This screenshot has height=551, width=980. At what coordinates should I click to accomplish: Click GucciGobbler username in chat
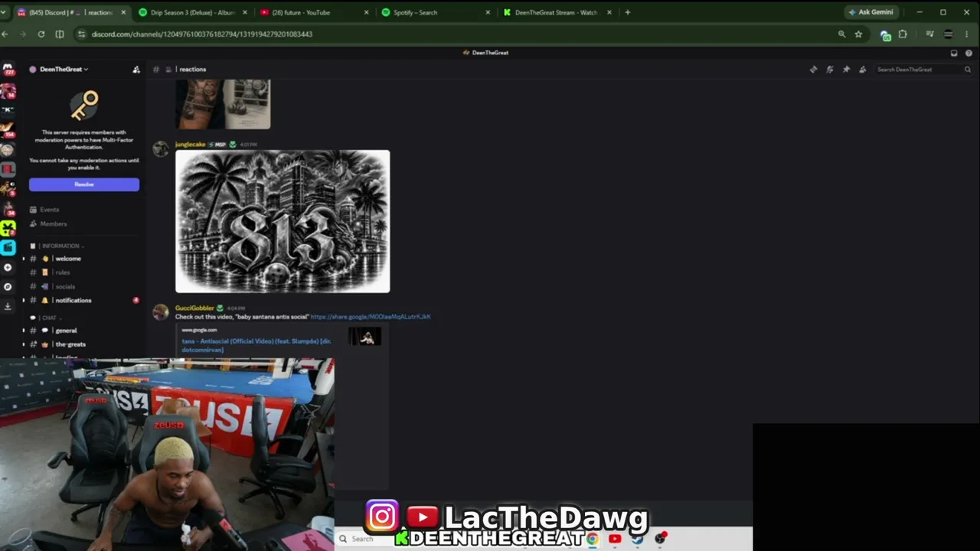(x=194, y=308)
